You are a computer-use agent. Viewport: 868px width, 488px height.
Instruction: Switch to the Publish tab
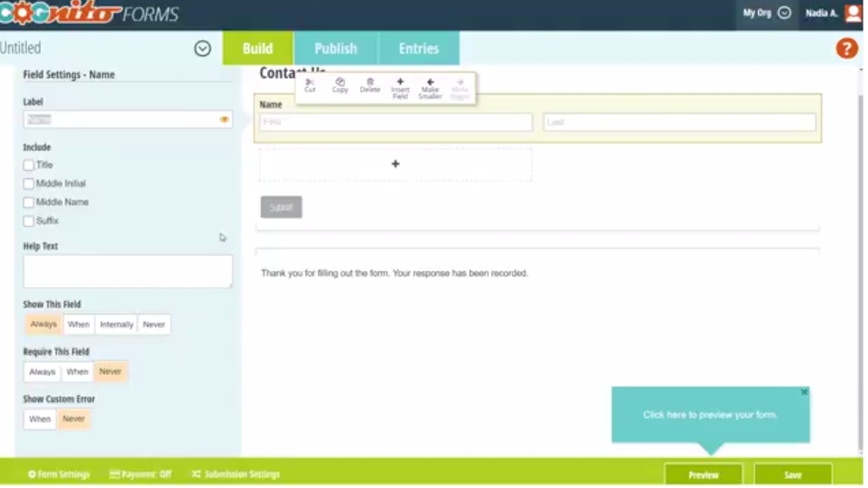tap(335, 49)
